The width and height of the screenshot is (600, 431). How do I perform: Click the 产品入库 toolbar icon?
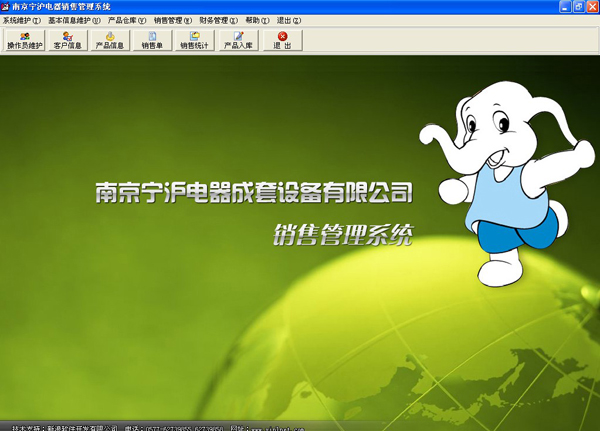pyautogui.click(x=239, y=40)
